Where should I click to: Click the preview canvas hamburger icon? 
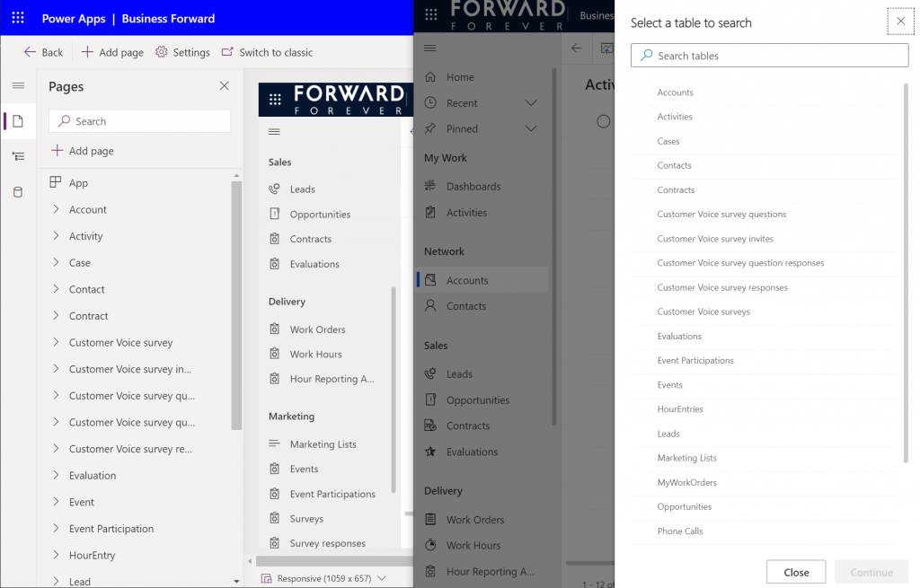click(274, 131)
